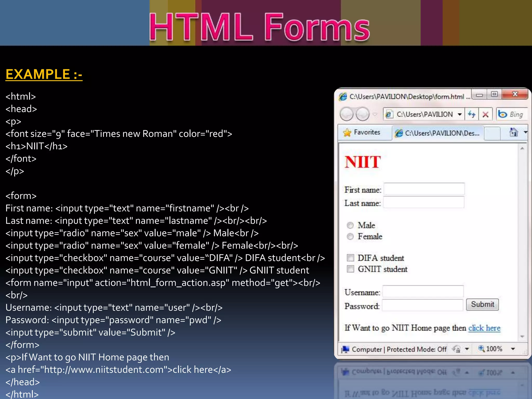
Task: Click the Internet Explorer title bar icon
Action: (x=343, y=97)
